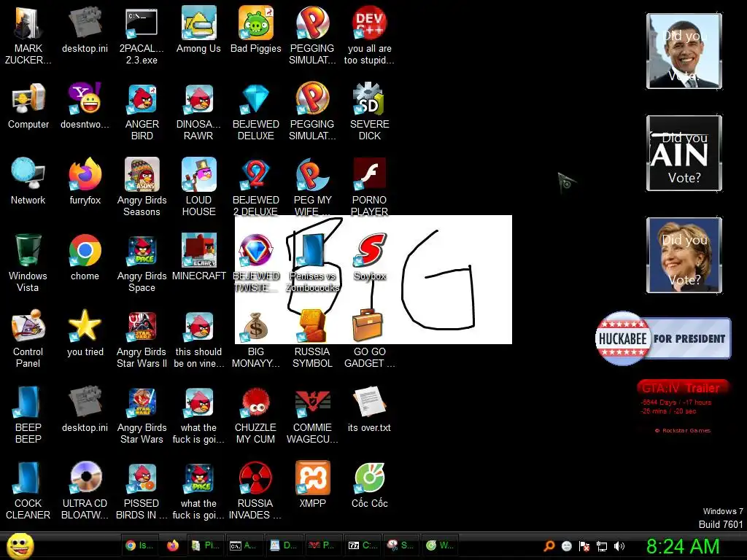Switch to the Chrome taskbar window 'Is...'
Image resolution: width=747 pixels, height=560 pixels.
coord(140,545)
